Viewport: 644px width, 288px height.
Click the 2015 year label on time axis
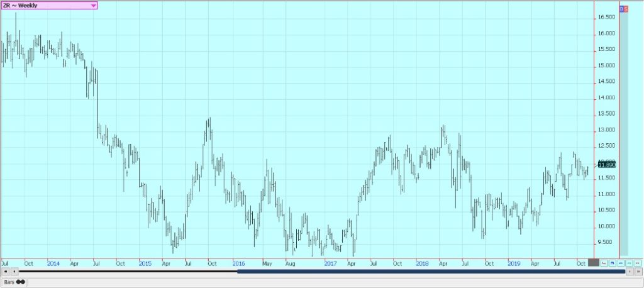[145, 263]
